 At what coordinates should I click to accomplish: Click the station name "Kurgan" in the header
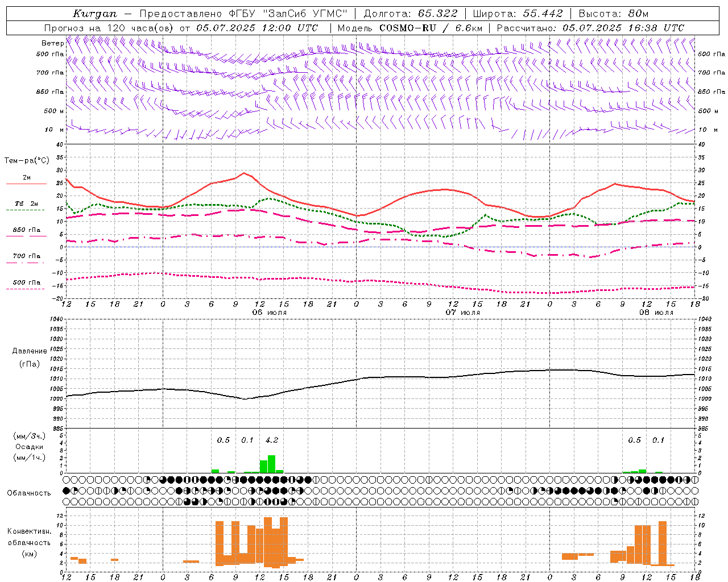(x=95, y=14)
